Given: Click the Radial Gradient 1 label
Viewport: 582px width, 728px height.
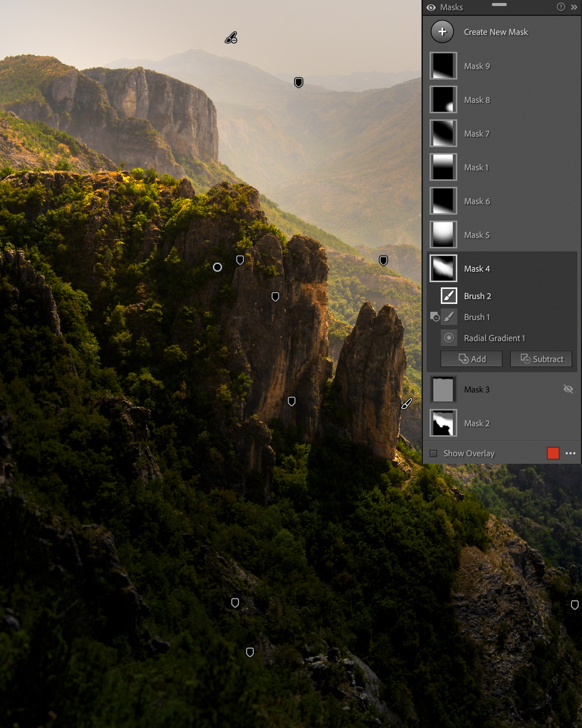Looking at the screenshot, I should [495, 338].
